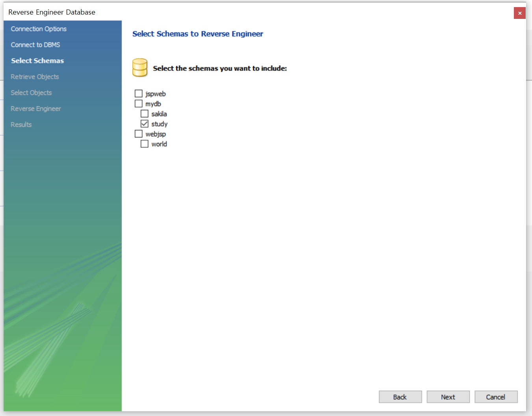Jump to the Reverse Engineer step
The height and width of the screenshot is (416, 532).
[x=36, y=108]
